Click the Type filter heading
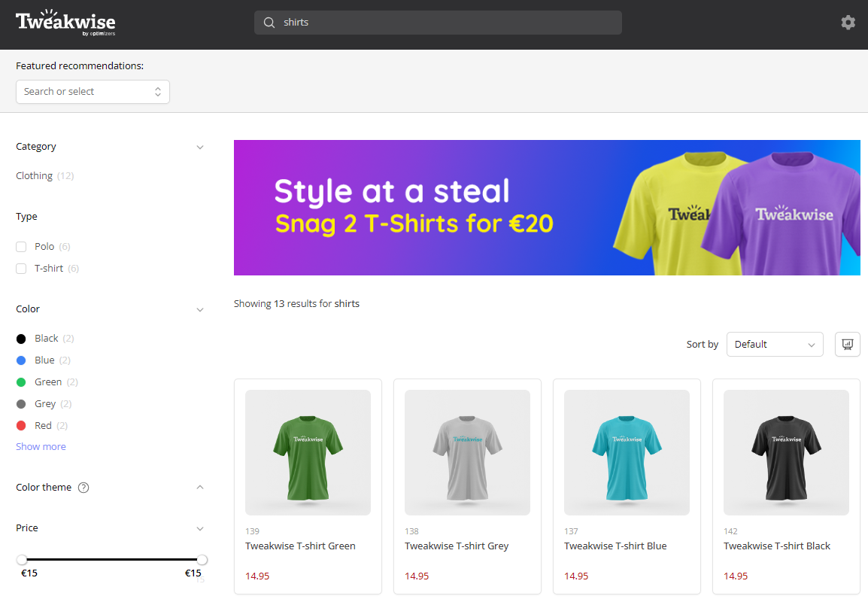Viewport: 868px width, 599px height. pos(26,217)
